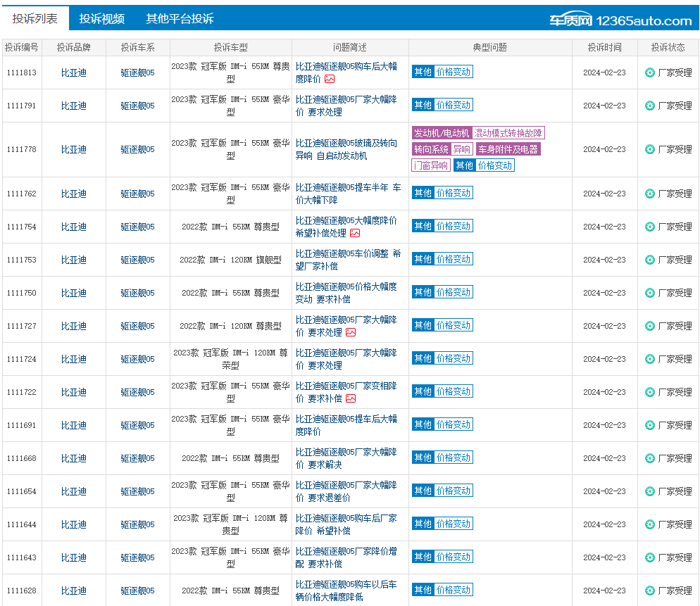Image resolution: width=700 pixels, height=606 pixels.
Task: Click the 转向系统 purple tag
Action: [x=430, y=149]
